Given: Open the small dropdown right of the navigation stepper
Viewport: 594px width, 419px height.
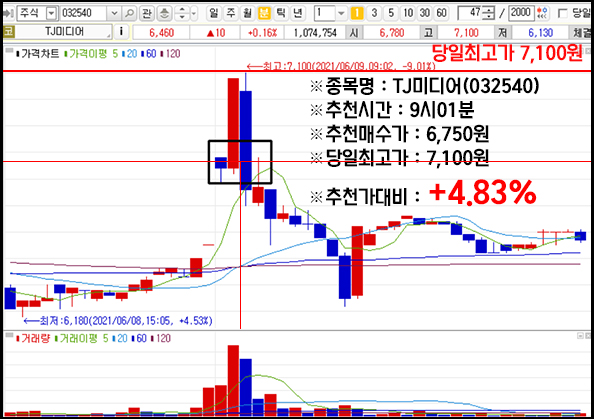Looking at the screenshot, I should pyautogui.click(x=194, y=14).
